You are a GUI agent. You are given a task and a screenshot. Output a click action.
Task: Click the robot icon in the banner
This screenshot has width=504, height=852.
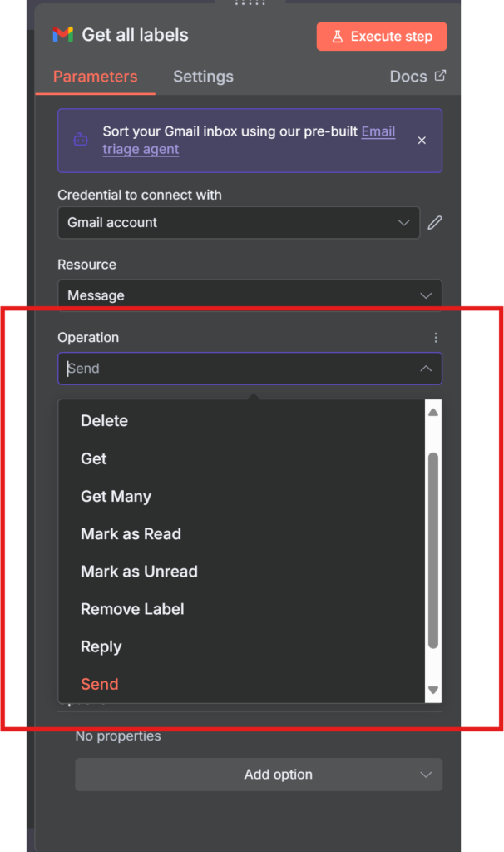(81, 140)
